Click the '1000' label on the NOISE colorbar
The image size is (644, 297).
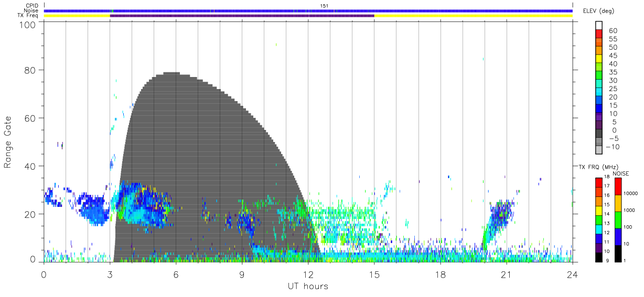click(x=629, y=210)
